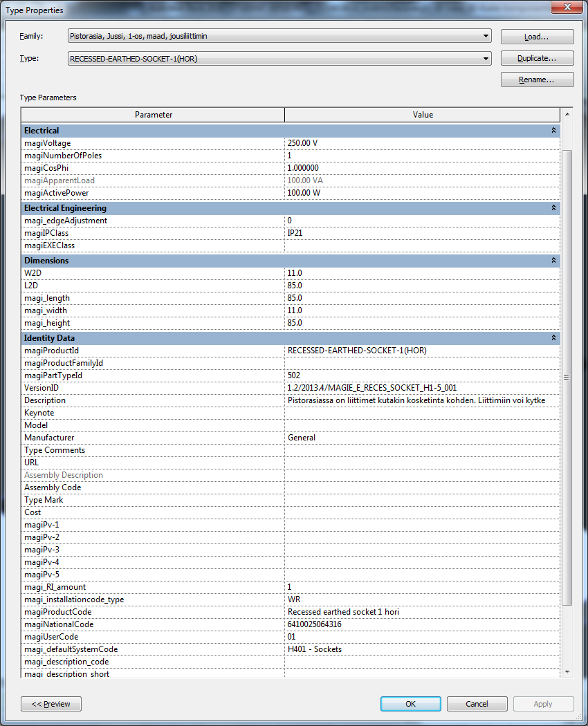
Task: Edit the magiActivePower value 100.00 W
Action: (422, 193)
